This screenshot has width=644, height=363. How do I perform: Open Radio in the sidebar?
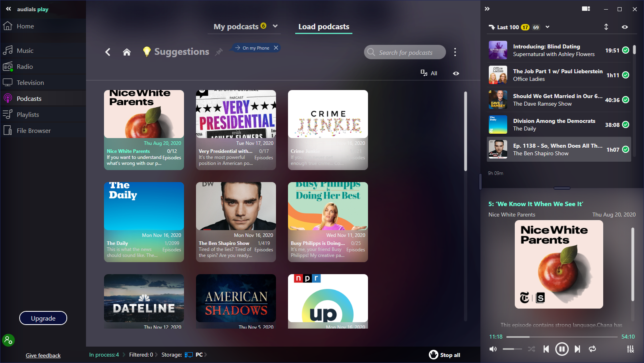(25, 67)
